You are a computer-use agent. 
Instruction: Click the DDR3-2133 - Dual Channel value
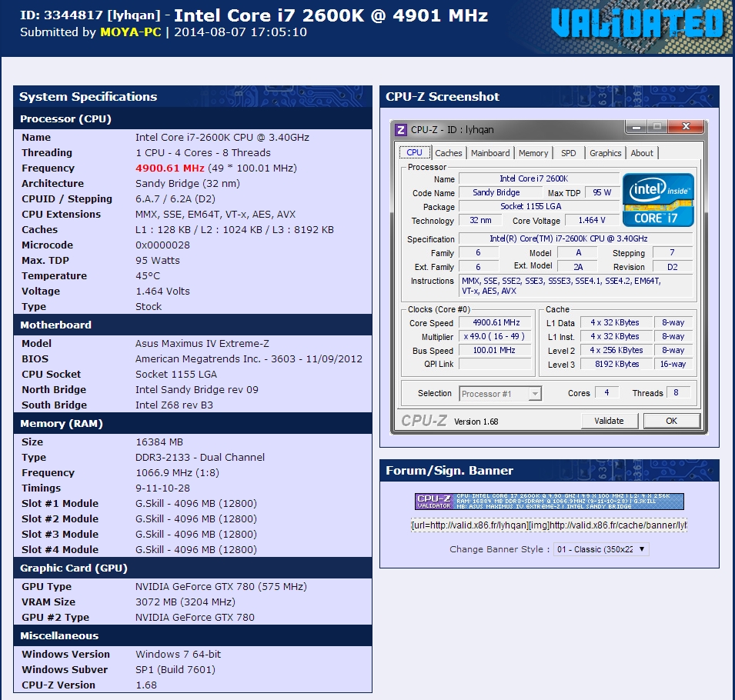[x=200, y=457]
